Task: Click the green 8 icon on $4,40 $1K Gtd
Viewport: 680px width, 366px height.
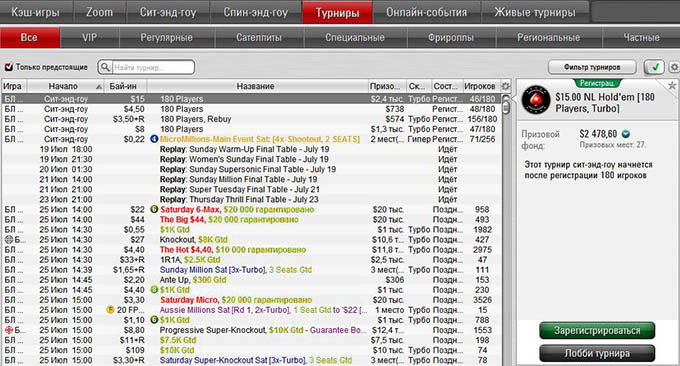Action: [154, 290]
